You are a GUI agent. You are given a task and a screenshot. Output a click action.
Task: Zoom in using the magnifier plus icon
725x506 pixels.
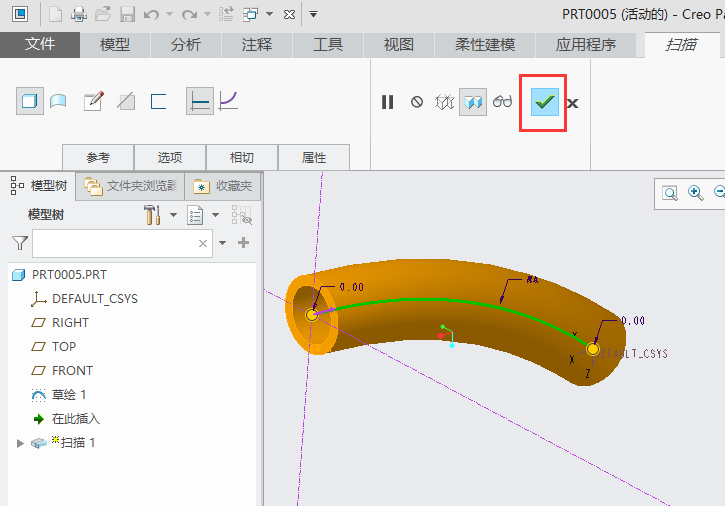696,193
